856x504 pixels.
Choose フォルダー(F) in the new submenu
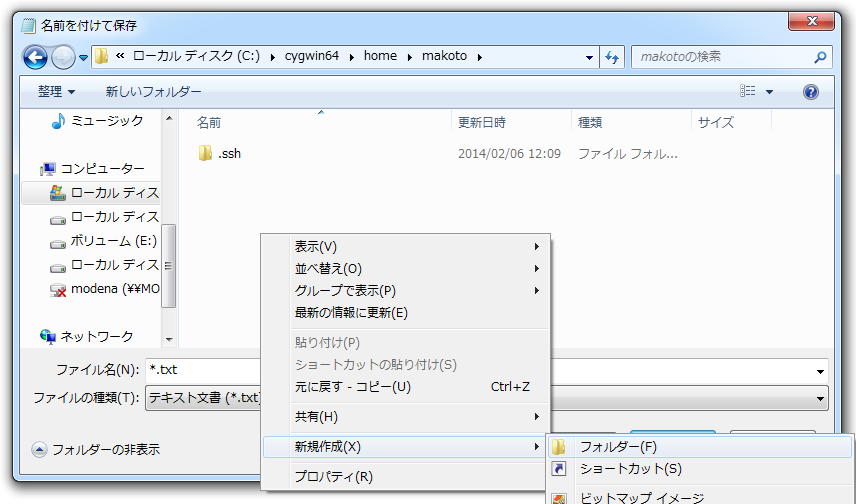click(618, 447)
